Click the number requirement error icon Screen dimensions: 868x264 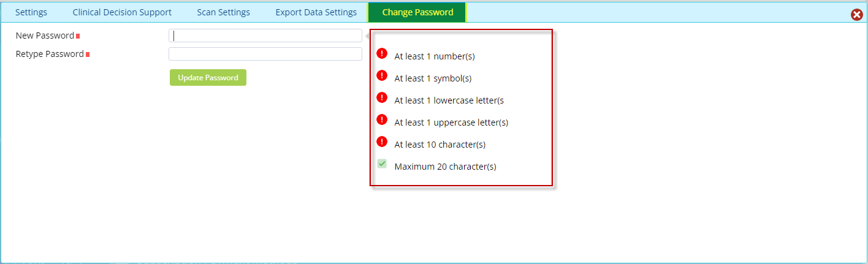[x=382, y=53]
